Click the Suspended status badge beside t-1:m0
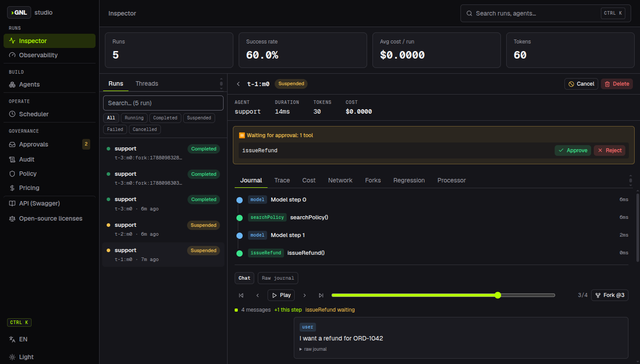 (x=291, y=84)
